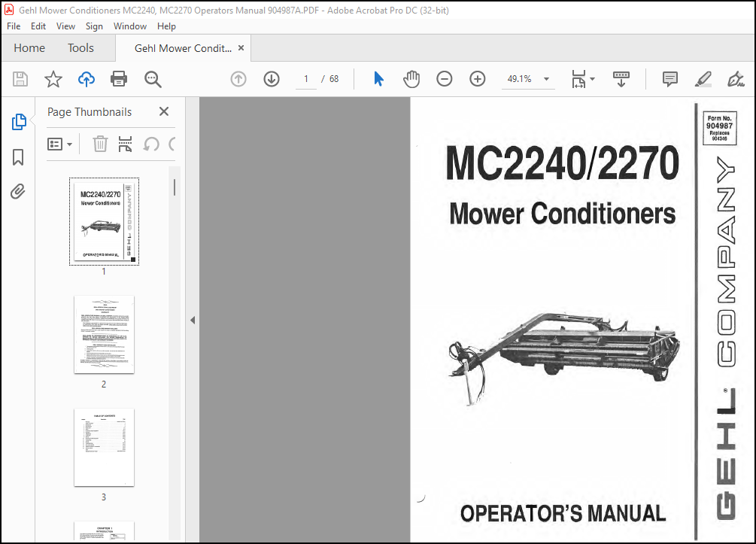Zoom out with the minus circle

[x=444, y=79]
